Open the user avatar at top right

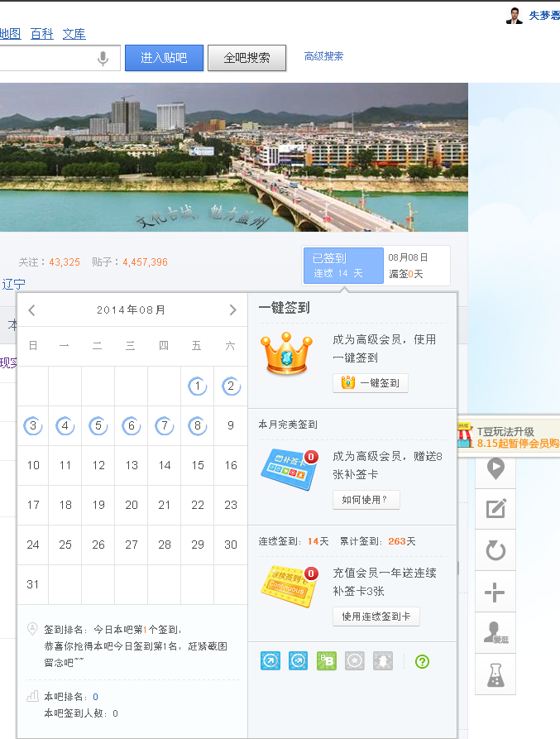pos(515,15)
